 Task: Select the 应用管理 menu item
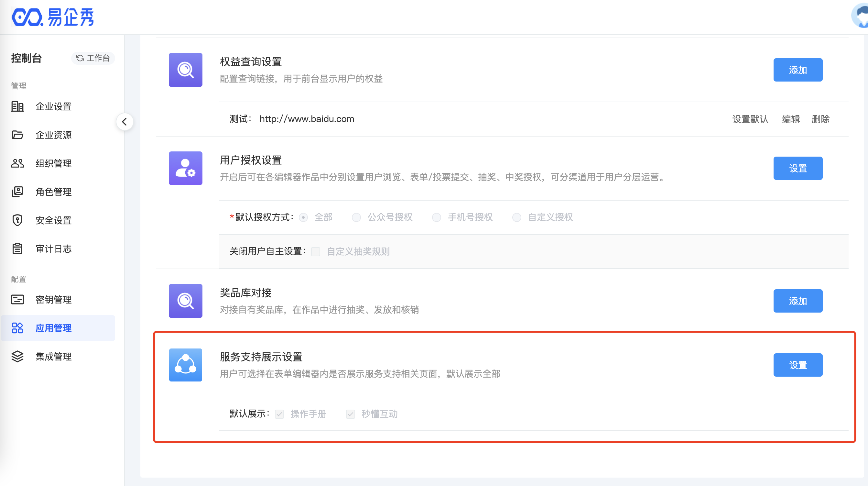(x=58, y=328)
